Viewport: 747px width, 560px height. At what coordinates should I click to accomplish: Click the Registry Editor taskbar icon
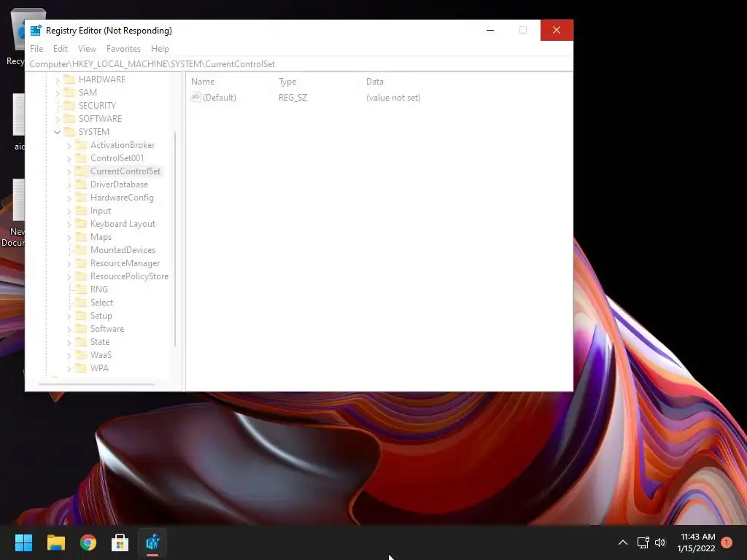[152, 542]
